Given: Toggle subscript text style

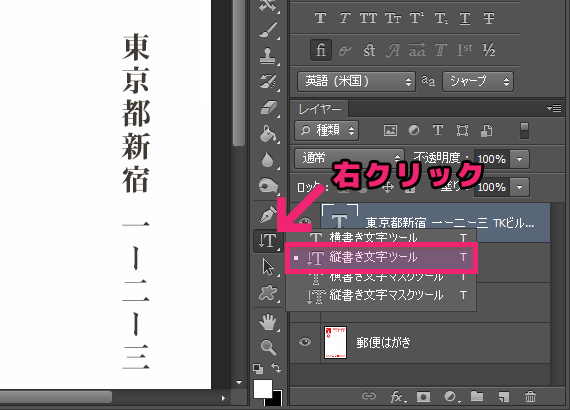Looking at the screenshot, I should point(441,18).
